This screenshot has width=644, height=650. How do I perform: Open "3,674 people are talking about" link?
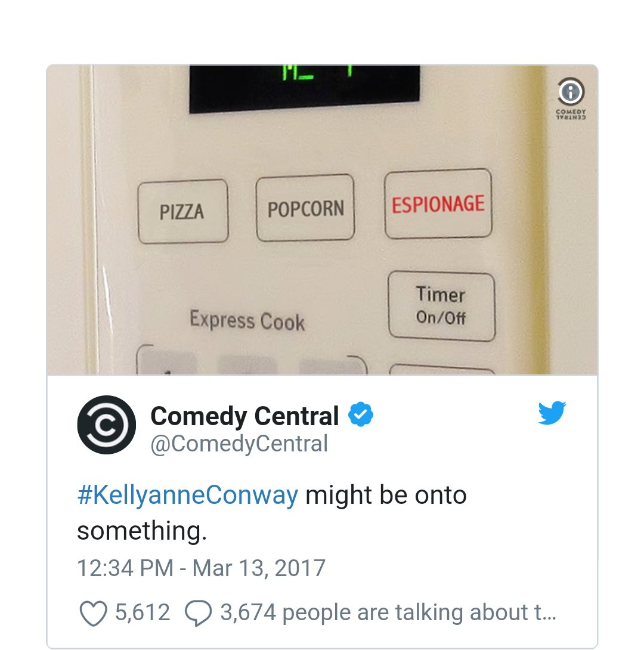point(388,612)
